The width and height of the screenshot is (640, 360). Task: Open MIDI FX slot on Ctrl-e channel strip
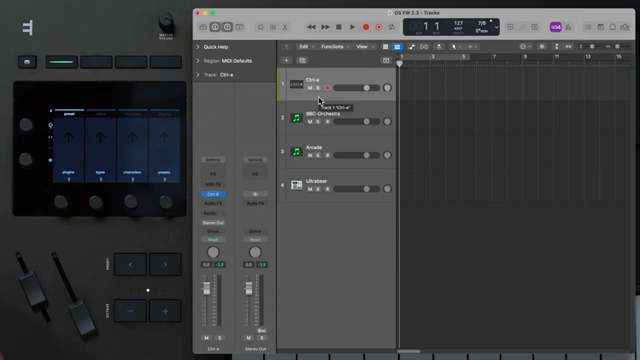(213, 184)
